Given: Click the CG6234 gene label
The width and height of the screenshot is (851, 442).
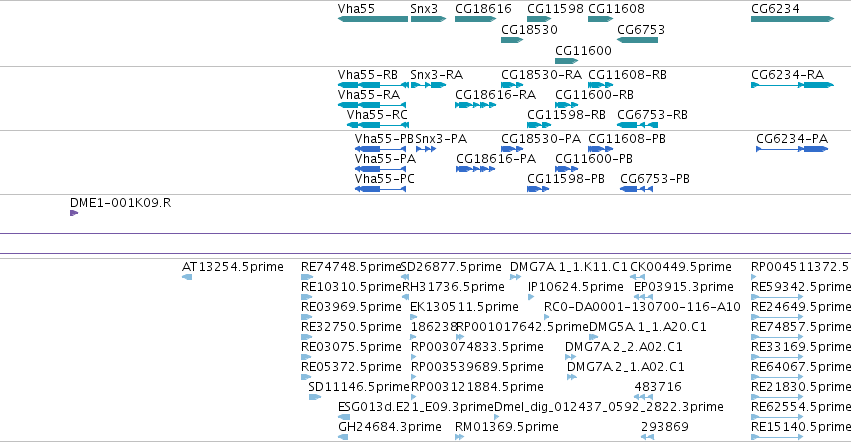Looking at the screenshot, I should [x=776, y=9].
